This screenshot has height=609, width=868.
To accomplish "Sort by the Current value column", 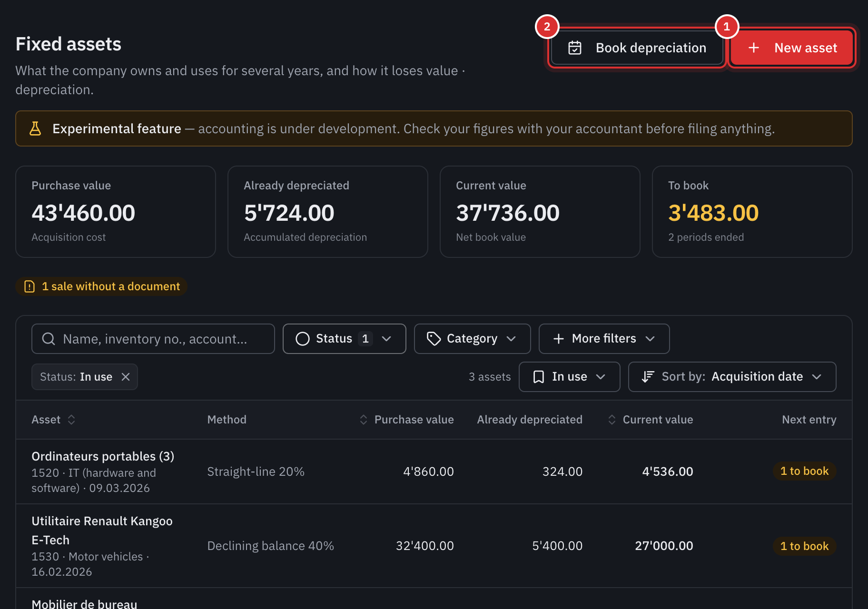I will coord(651,420).
